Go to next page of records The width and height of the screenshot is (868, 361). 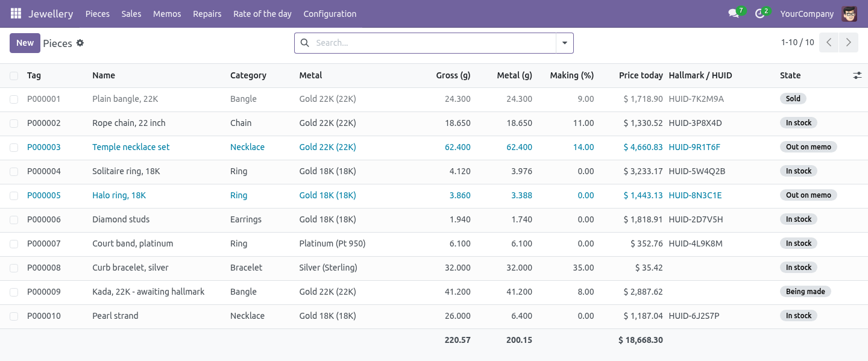click(849, 42)
